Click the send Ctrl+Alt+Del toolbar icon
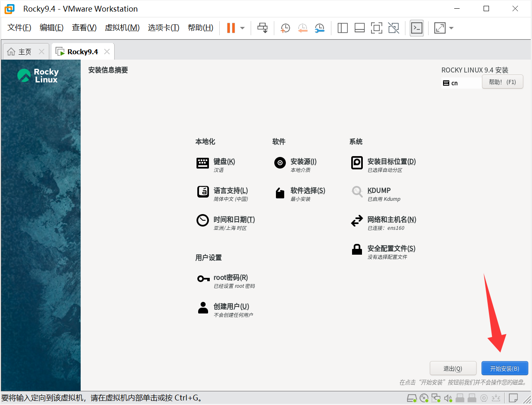532x405 pixels. pyautogui.click(x=263, y=28)
